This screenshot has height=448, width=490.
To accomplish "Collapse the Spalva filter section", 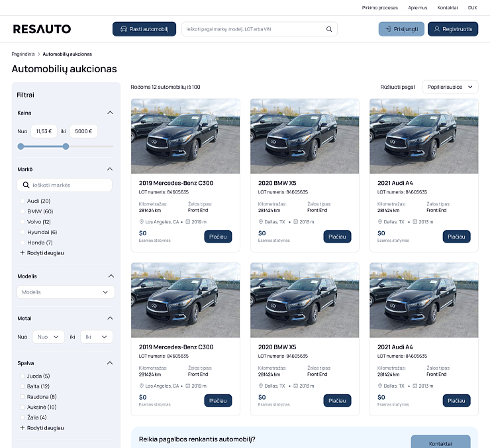I will coord(110,363).
